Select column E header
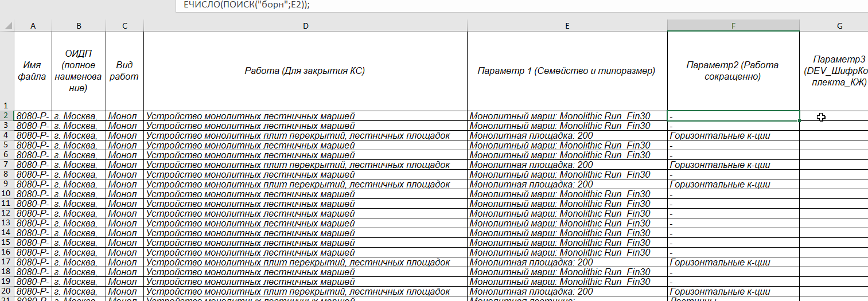Screen dimensions: 868x301 click(567, 26)
